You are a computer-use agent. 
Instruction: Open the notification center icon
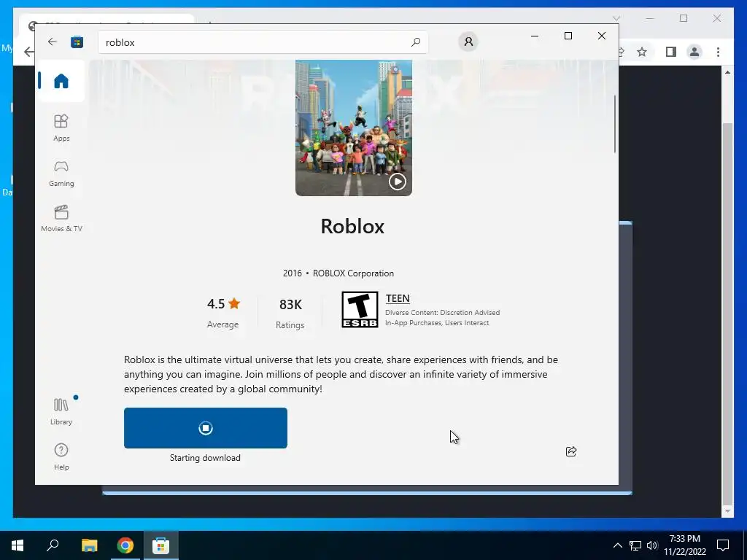pyautogui.click(x=723, y=545)
